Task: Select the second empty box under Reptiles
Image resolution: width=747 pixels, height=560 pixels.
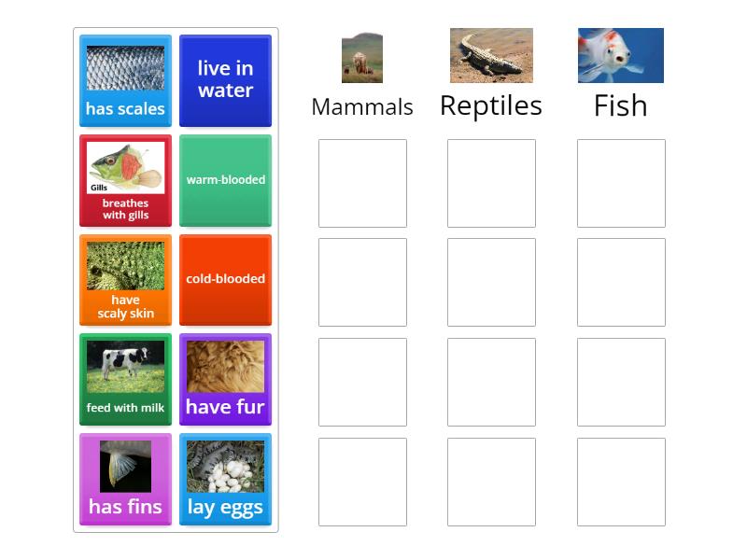Action: tap(490, 283)
